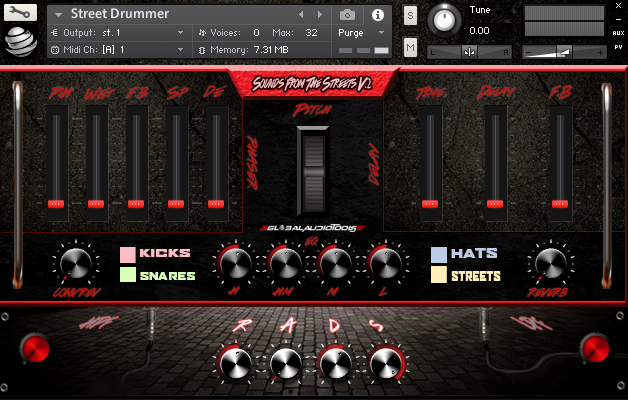Click the red knob at bottom left
This screenshot has width=628, height=400.
tap(35, 348)
